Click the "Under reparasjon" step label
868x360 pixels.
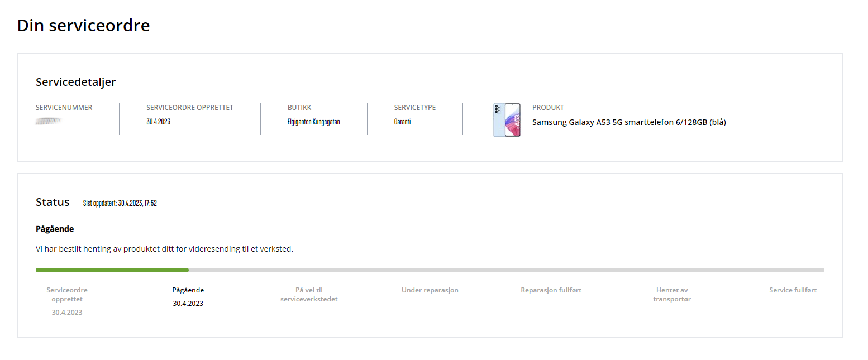[x=430, y=290]
